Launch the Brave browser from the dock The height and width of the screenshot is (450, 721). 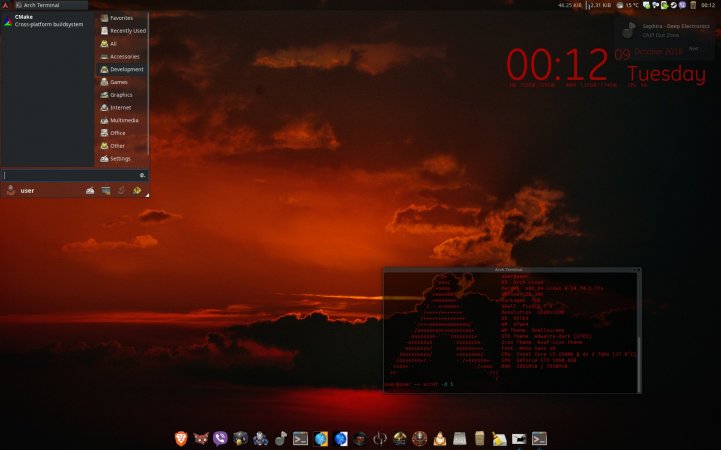(x=181, y=439)
